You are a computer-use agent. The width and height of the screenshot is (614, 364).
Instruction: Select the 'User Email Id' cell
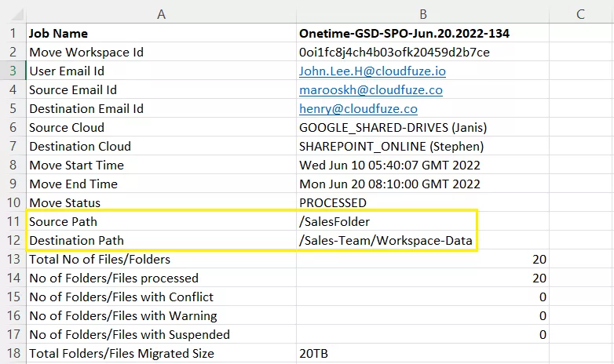[161, 71]
